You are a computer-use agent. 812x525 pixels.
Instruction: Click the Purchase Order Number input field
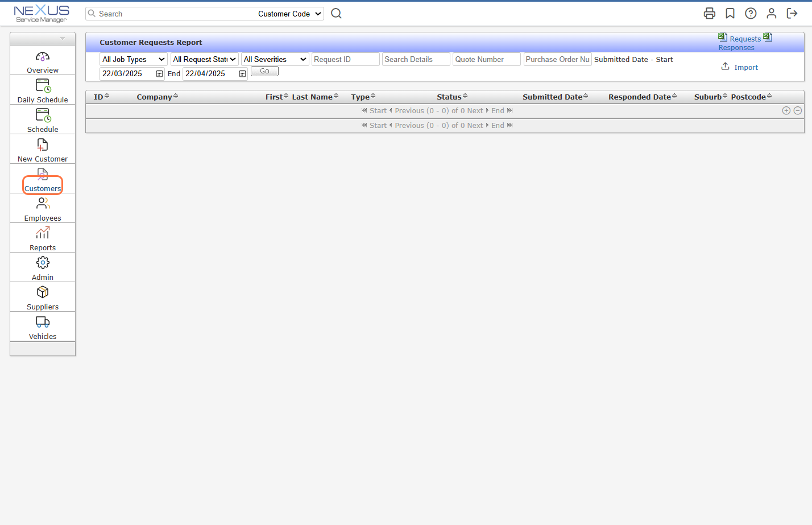[x=558, y=59]
